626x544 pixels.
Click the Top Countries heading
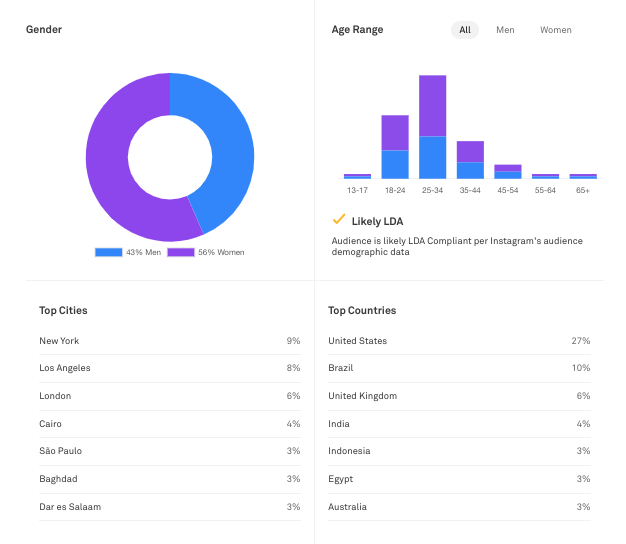(x=362, y=311)
